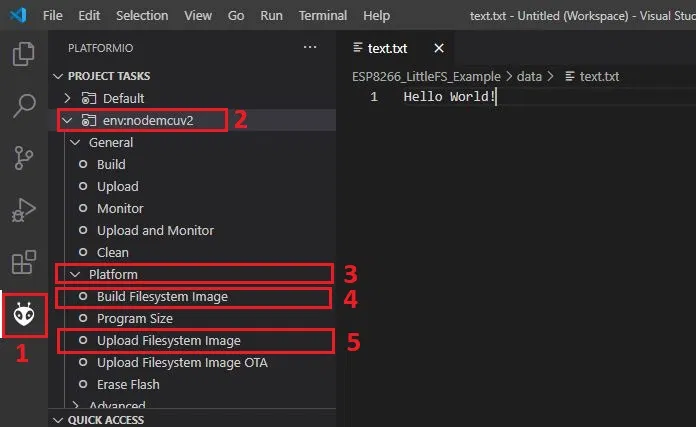The height and width of the screenshot is (427, 696).
Task: Run the Build Filesystem Image task
Action: (x=162, y=296)
